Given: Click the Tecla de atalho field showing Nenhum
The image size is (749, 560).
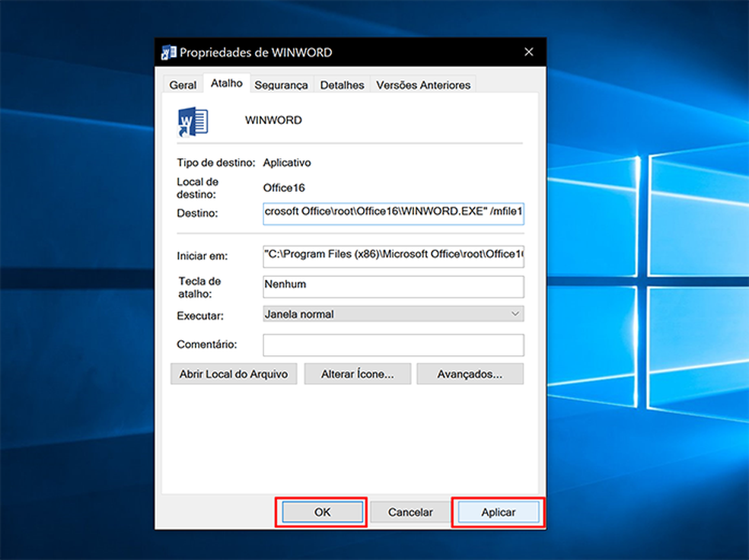Looking at the screenshot, I should (x=393, y=286).
